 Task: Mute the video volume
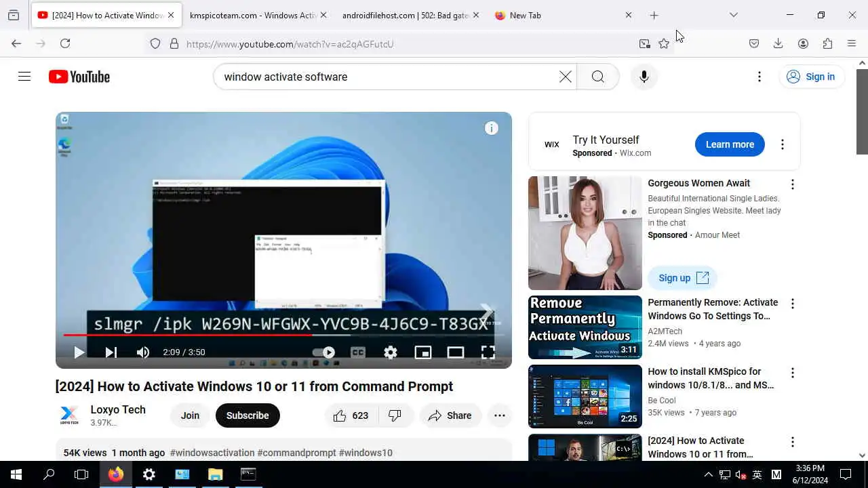(x=142, y=352)
